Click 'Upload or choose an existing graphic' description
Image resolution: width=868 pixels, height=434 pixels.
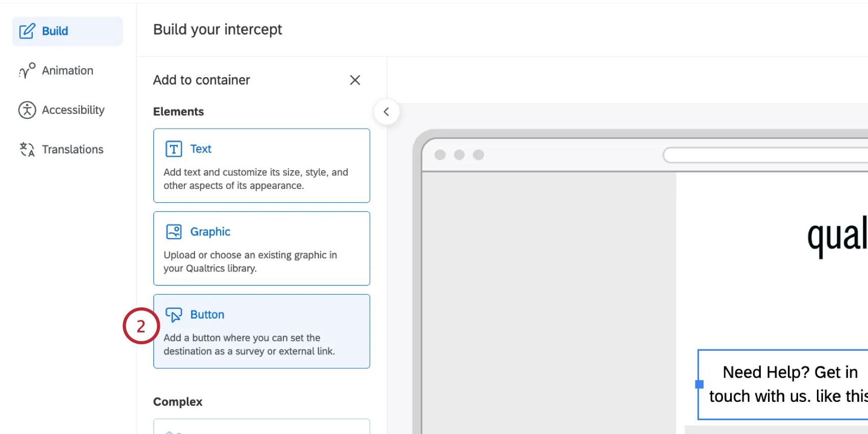point(250,261)
